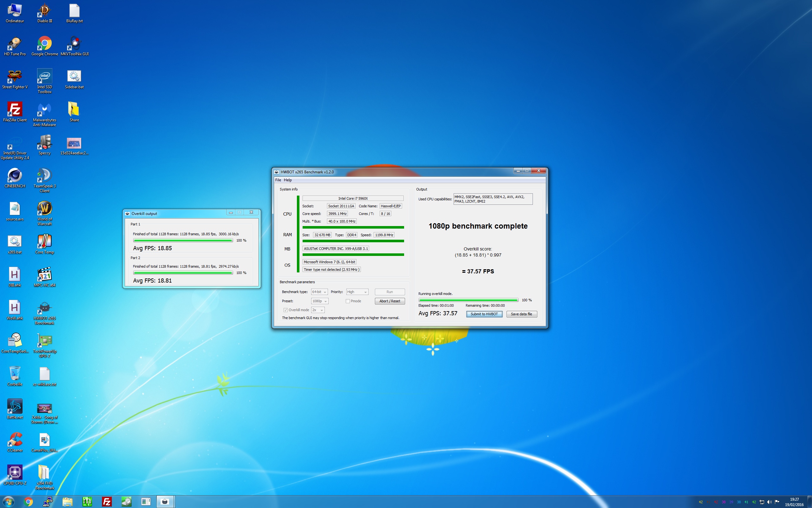Screen dimensions: 812x508
Task: Open the Overkill mode 2x dropdown
Action: [x=318, y=310]
